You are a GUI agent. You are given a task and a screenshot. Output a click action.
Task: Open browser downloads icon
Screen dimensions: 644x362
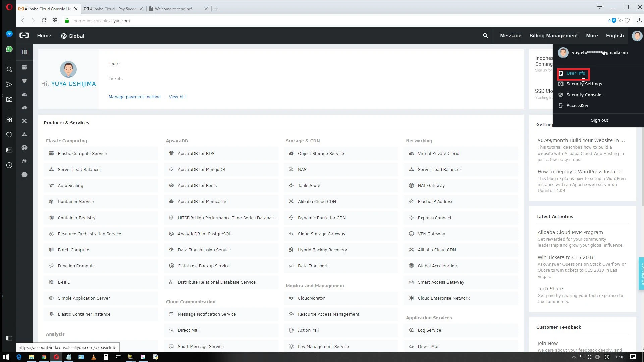pyautogui.click(x=639, y=20)
